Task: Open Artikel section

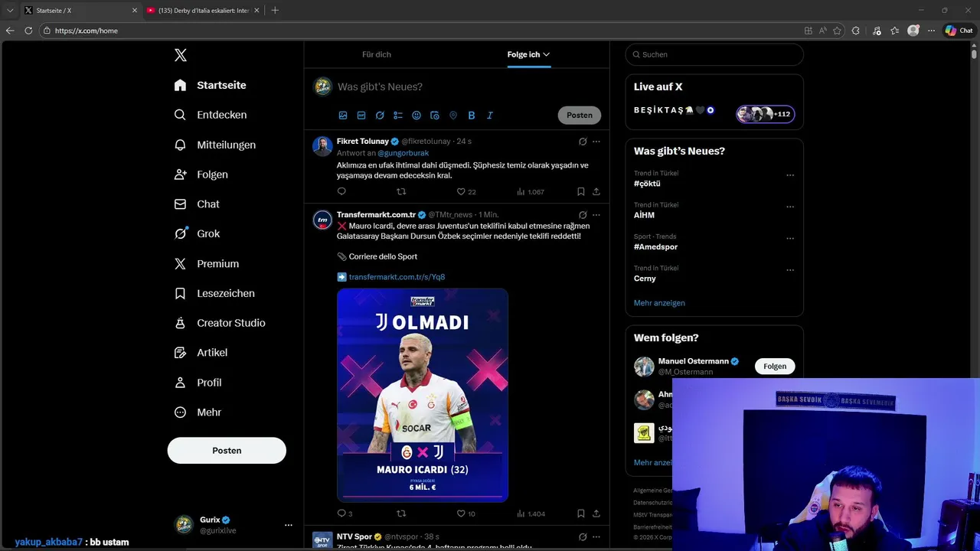Action: pos(200,353)
